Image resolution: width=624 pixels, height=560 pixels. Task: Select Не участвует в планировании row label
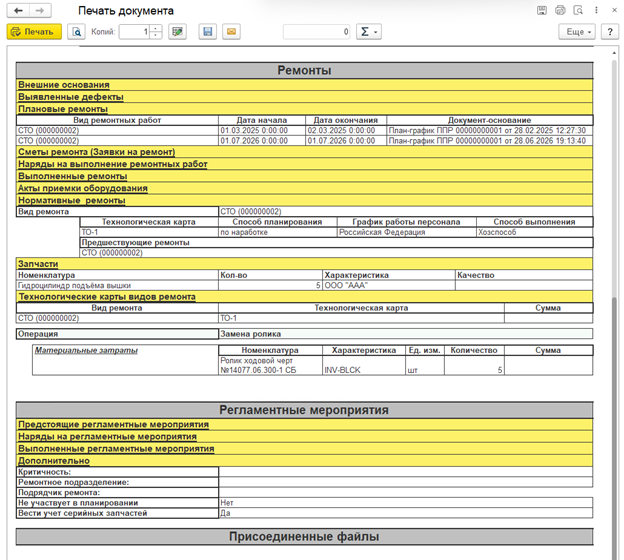click(x=117, y=503)
